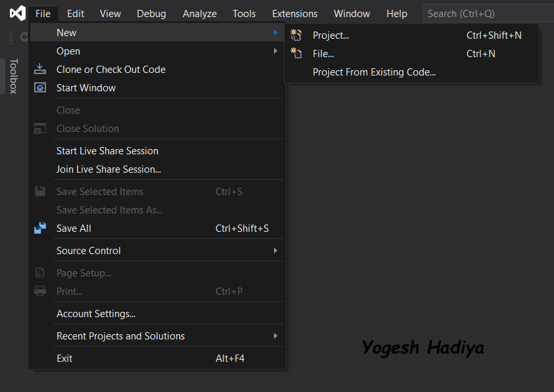
Task: Click the Print printer icon
Action: click(40, 291)
